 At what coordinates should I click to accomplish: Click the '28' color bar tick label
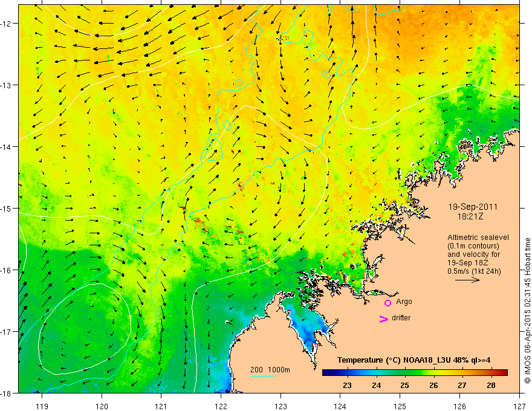[491, 385]
